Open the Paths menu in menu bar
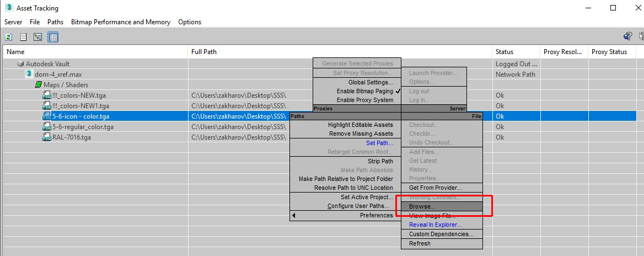 tap(56, 22)
